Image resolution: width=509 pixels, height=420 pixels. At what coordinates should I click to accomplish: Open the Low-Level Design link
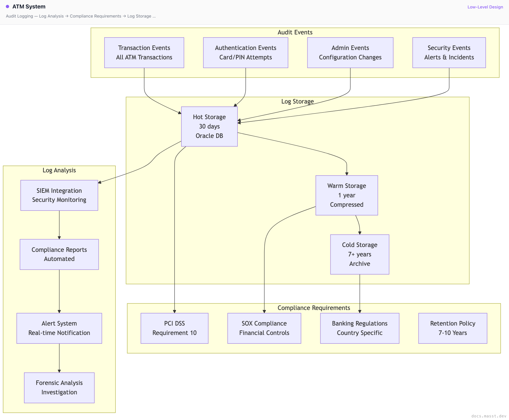pyautogui.click(x=485, y=7)
